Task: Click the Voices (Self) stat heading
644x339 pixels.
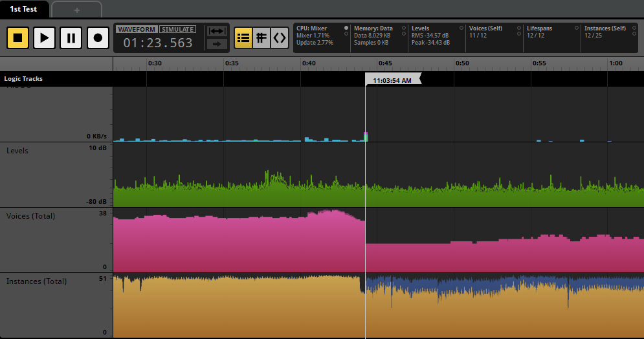Action: (x=485, y=28)
